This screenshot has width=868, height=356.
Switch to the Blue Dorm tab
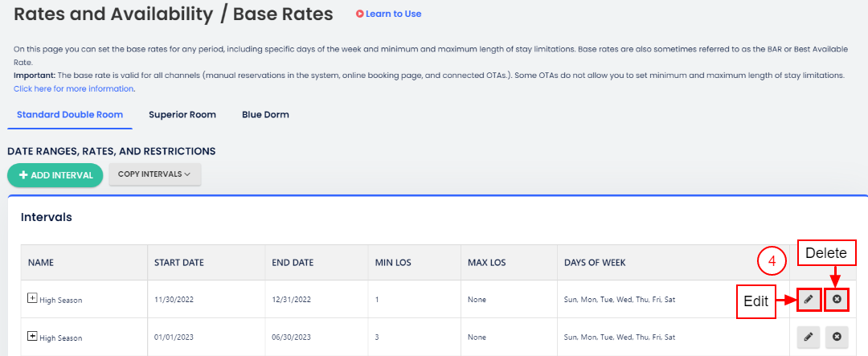click(x=265, y=115)
